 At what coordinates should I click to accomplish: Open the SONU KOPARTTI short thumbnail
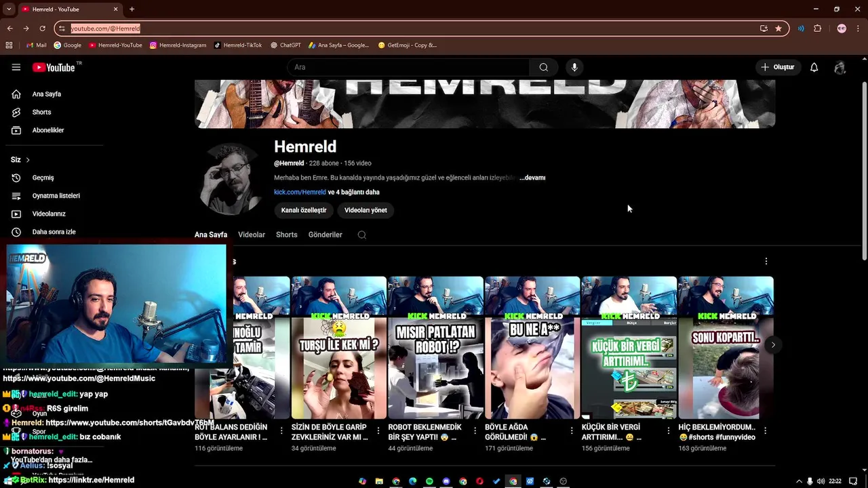(x=726, y=348)
